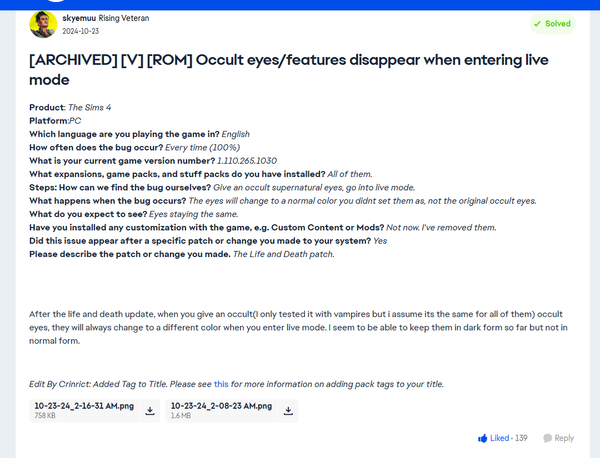Click the 'Product: The Sims 4' line
Screen dimensions: 600x458
point(74,106)
